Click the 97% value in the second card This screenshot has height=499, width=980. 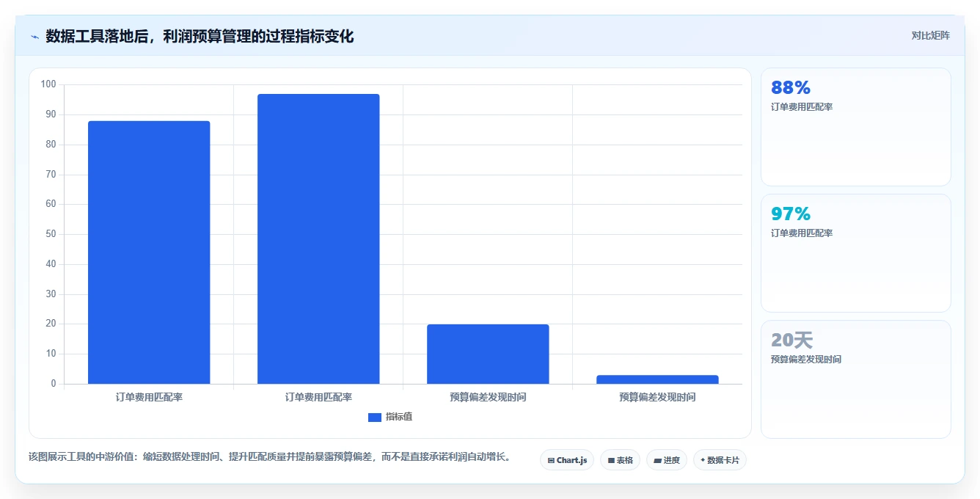[x=791, y=214]
